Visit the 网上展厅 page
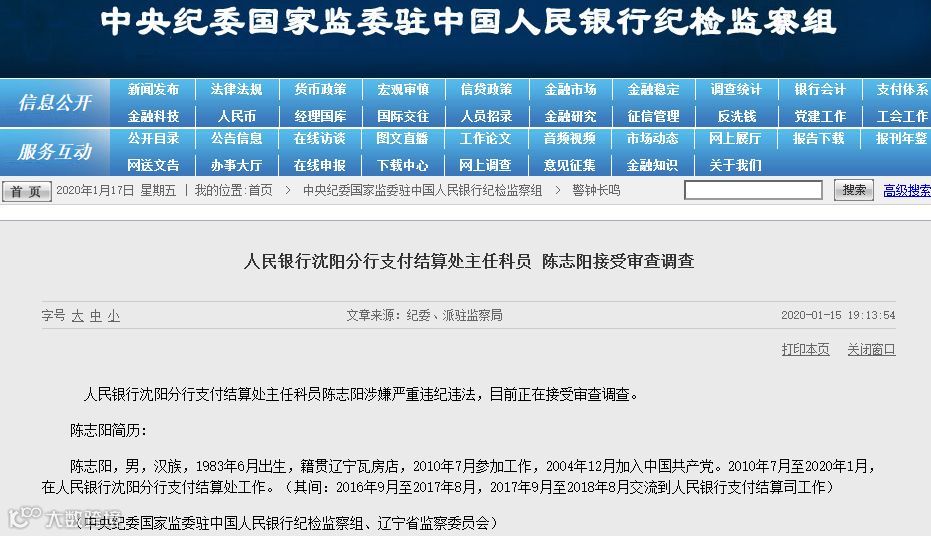Screen dimensions: 931x536 (x=735, y=138)
